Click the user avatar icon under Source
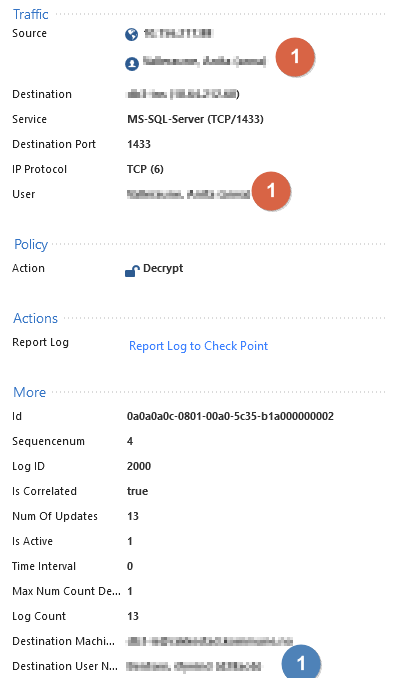This screenshot has height=678, width=398. coord(132,64)
